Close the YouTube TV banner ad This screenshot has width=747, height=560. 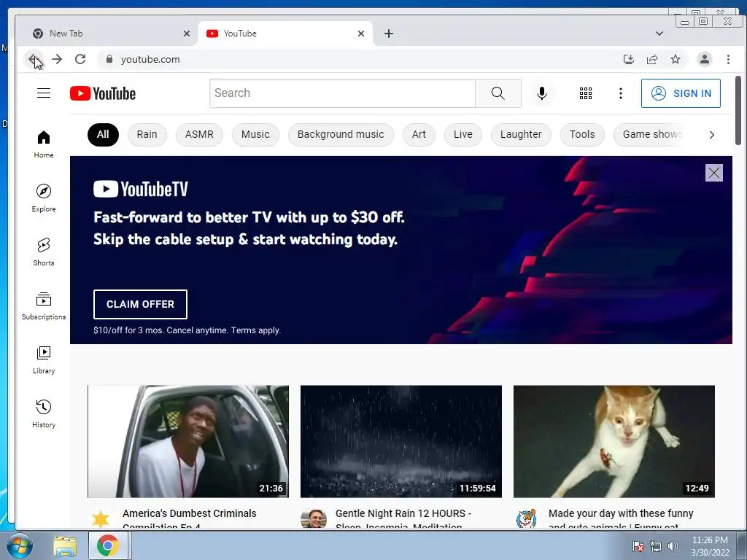pos(713,173)
